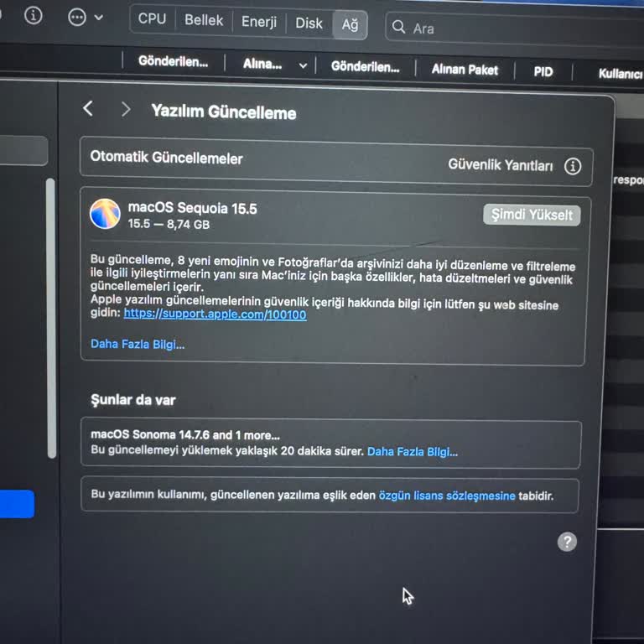Screen dimensions: 644x644
Task: Open the support.apple.com/100100 link
Action: click(x=215, y=314)
